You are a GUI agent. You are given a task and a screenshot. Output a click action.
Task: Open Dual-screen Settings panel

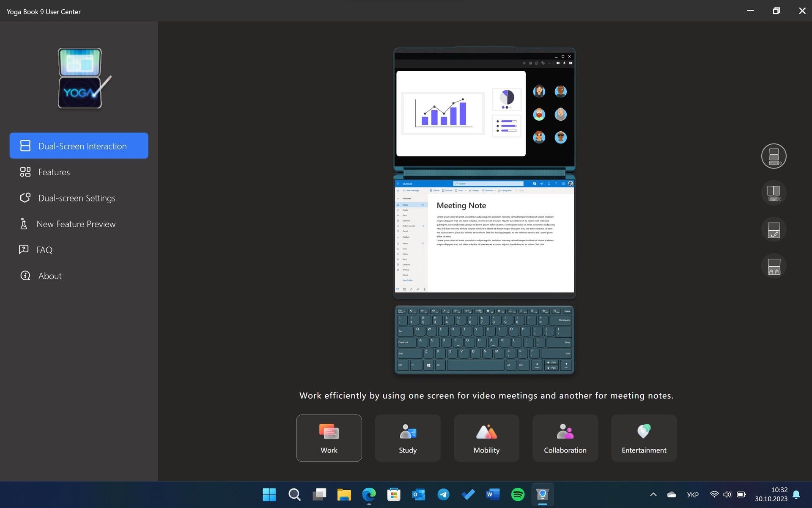(77, 197)
